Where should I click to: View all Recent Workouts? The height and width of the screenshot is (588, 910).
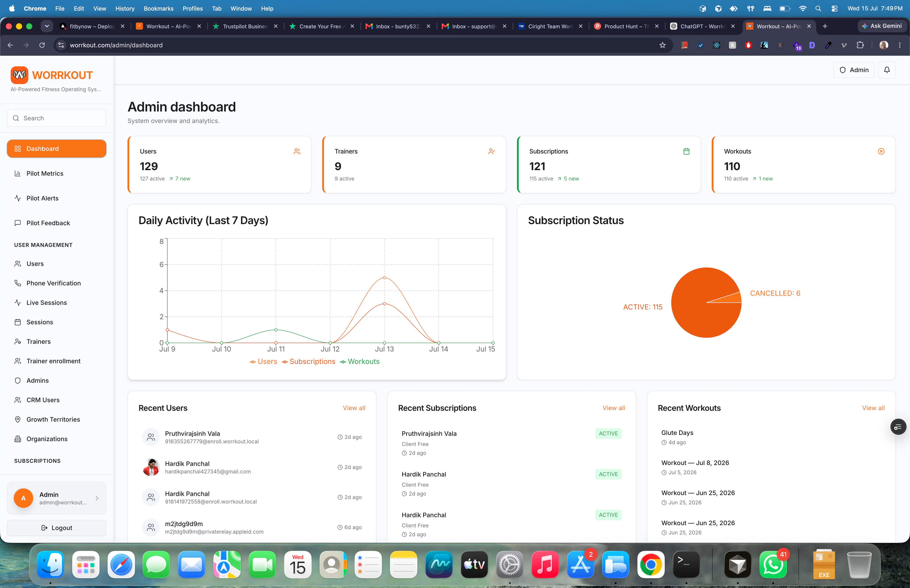873,408
